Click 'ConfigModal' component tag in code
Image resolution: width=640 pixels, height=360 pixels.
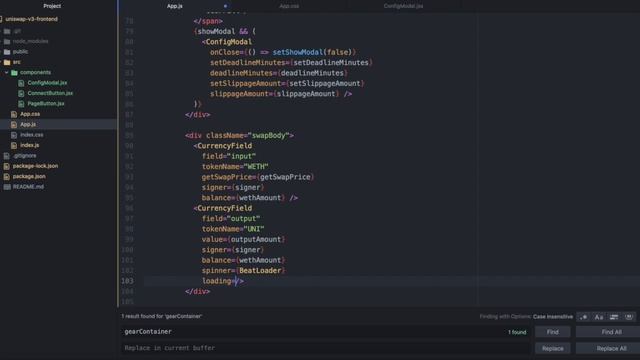coord(229,42)
